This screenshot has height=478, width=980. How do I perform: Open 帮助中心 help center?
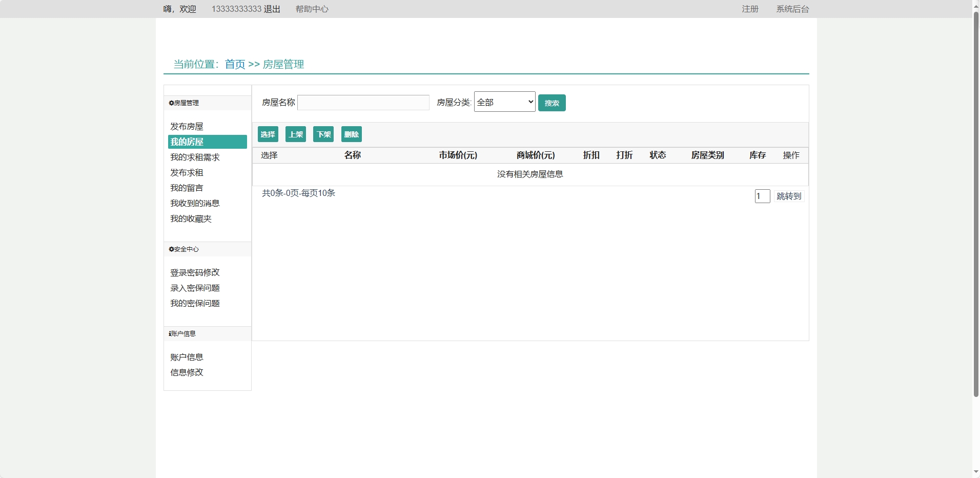tap(312, 9)
